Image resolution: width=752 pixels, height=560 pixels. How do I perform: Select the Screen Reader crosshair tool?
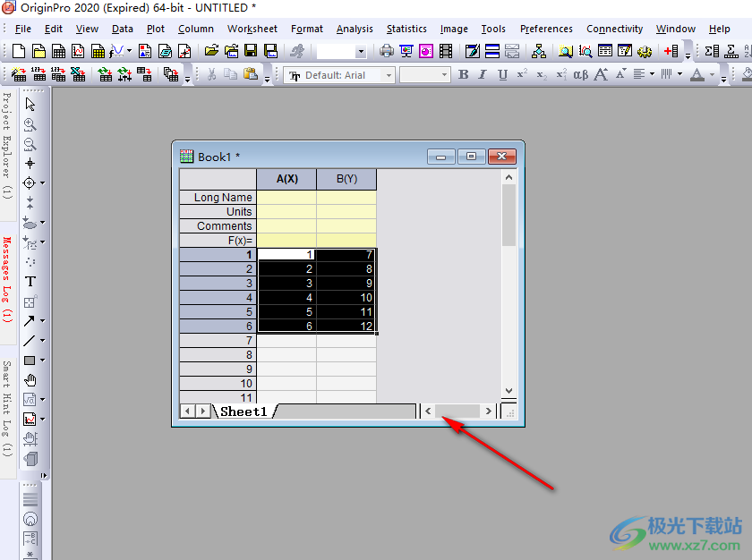click(x=30, y=164)
